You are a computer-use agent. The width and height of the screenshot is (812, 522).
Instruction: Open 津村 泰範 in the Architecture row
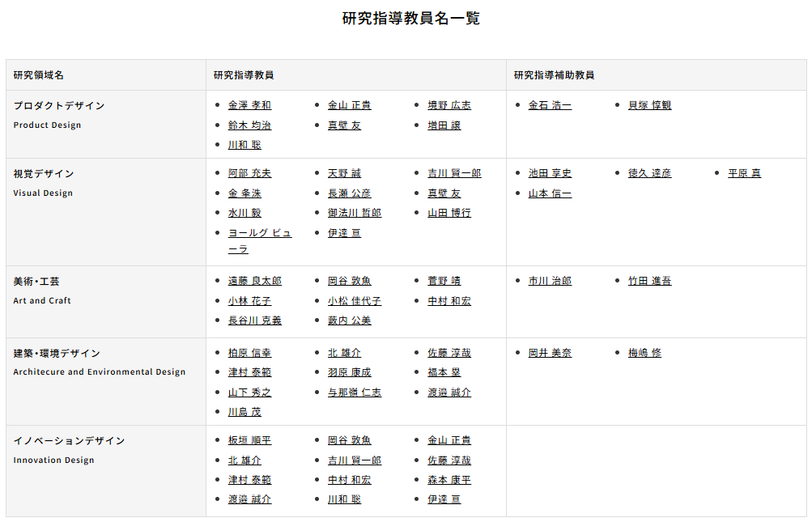249,372
